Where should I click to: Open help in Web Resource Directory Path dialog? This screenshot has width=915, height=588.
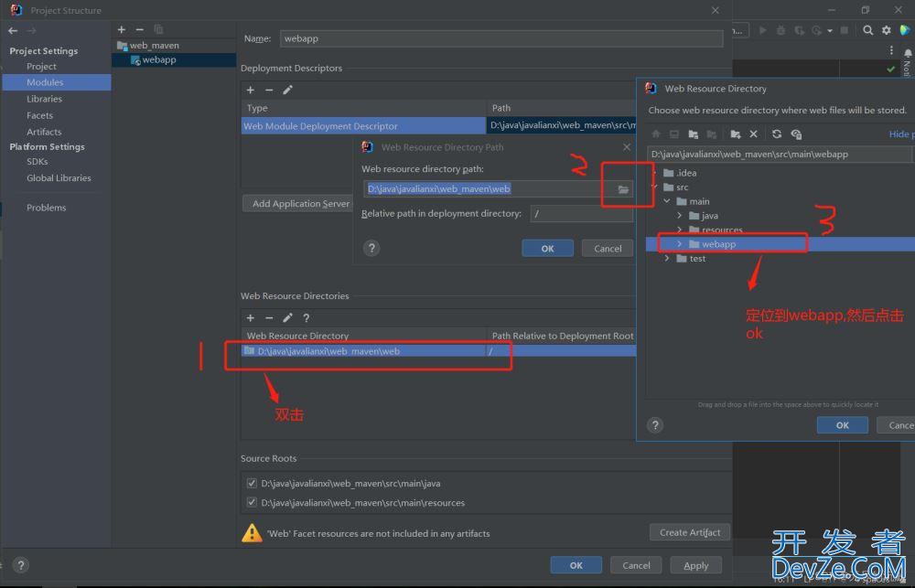(371, 249)
